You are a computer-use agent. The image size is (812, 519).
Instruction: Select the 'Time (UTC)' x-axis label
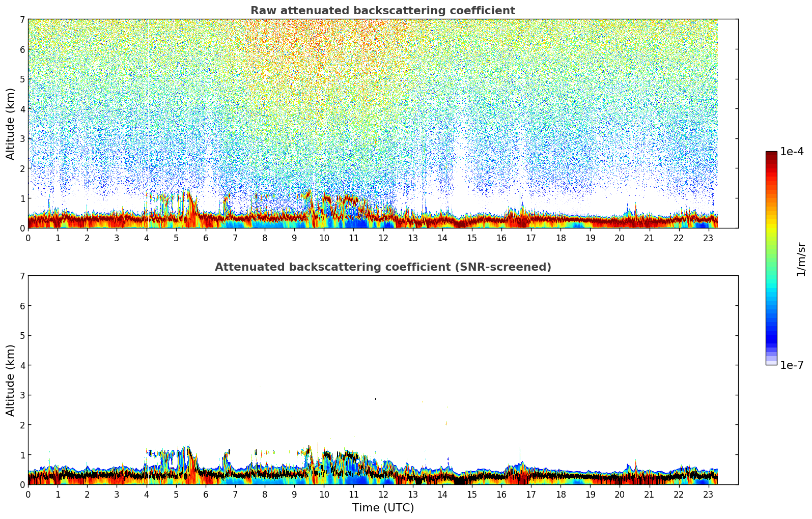383,508
